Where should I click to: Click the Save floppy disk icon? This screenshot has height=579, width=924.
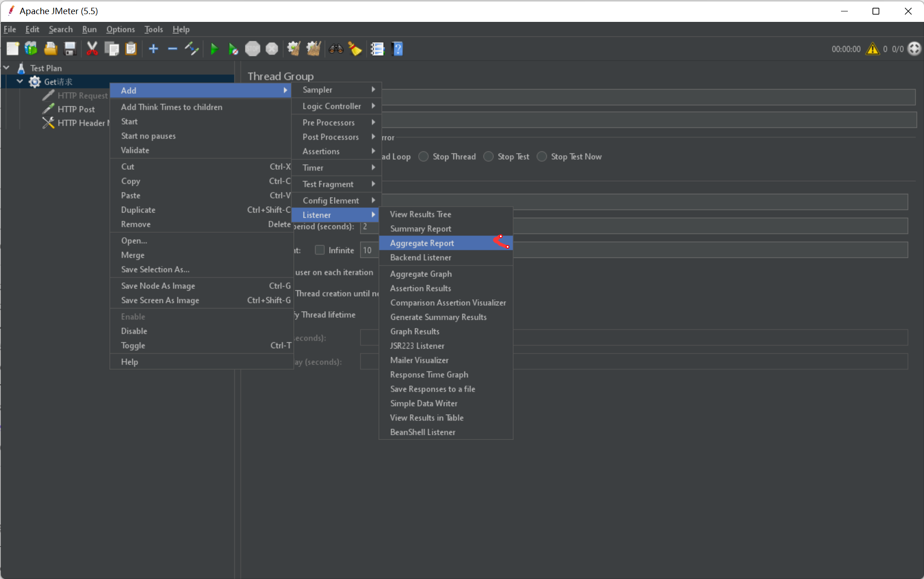click(70, 48)
